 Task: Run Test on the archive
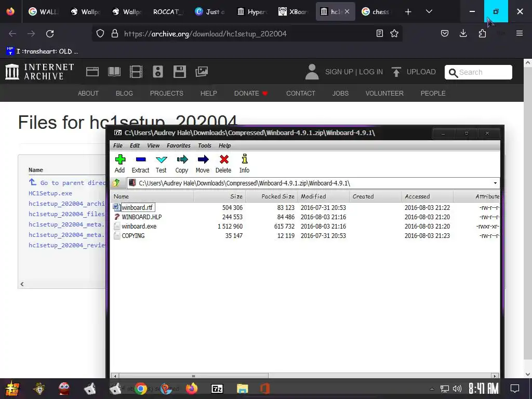[x=161, y=164]
